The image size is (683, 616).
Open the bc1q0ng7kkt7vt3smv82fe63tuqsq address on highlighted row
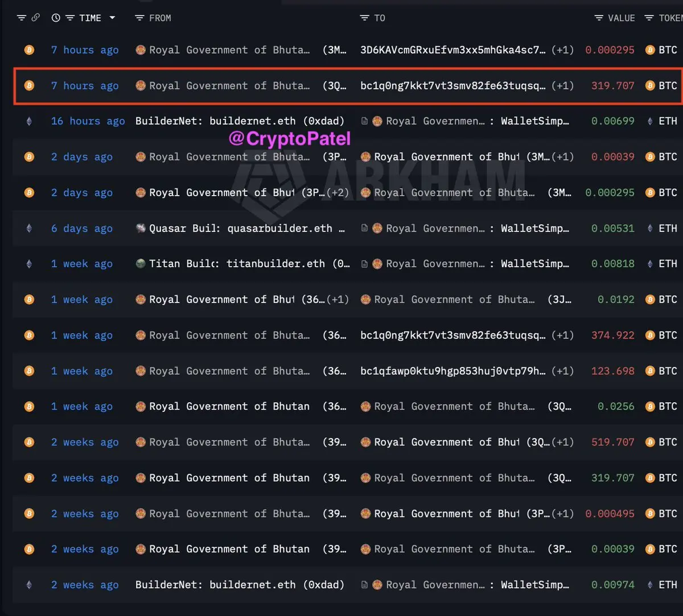point(453,86)
